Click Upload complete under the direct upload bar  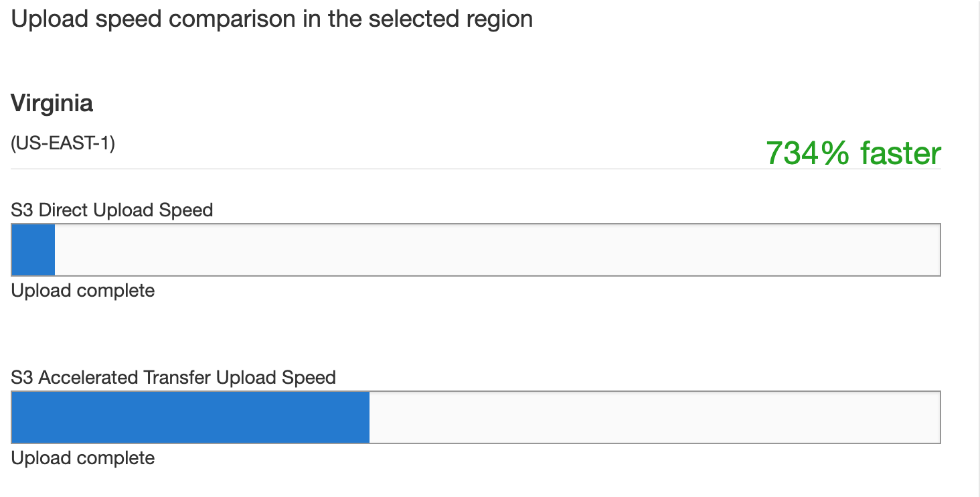coord(82,290)
